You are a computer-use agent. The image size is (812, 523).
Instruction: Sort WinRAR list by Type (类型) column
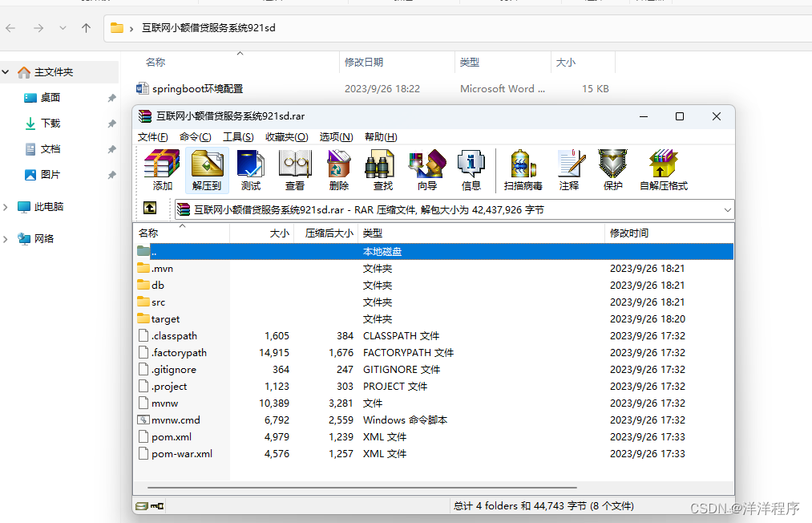[x=482, y=233]
